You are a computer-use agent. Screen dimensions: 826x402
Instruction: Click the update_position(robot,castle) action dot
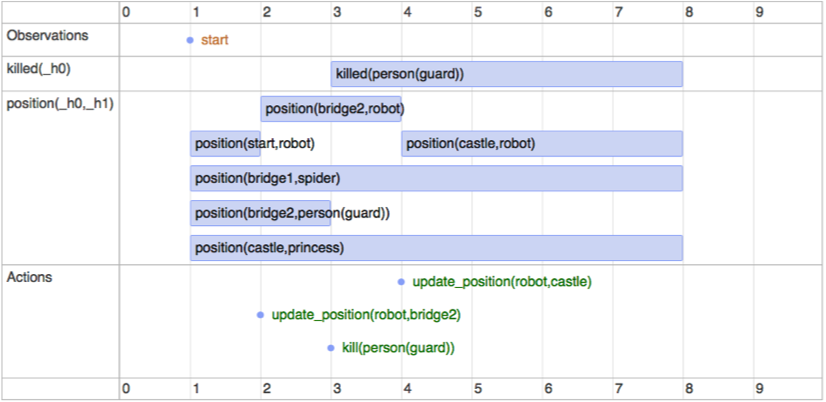401,282
